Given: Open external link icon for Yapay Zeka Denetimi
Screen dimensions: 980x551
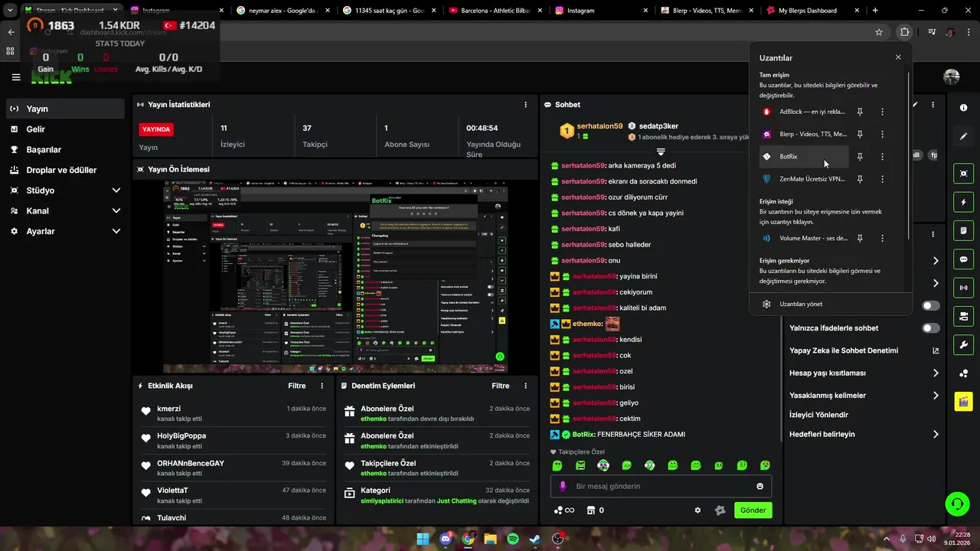Looking at the screenshot, I should (x=936, y=350).
